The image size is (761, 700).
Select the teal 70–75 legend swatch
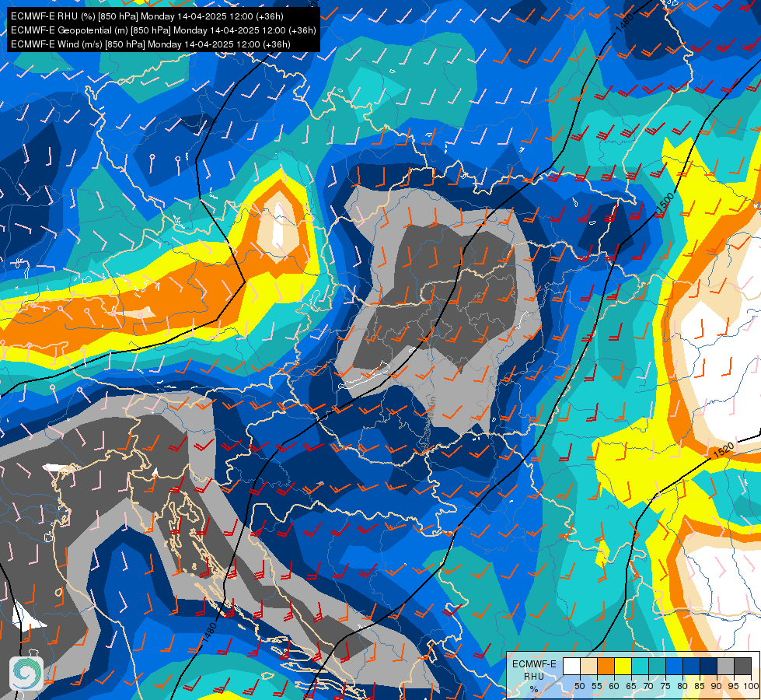point(657,666)
